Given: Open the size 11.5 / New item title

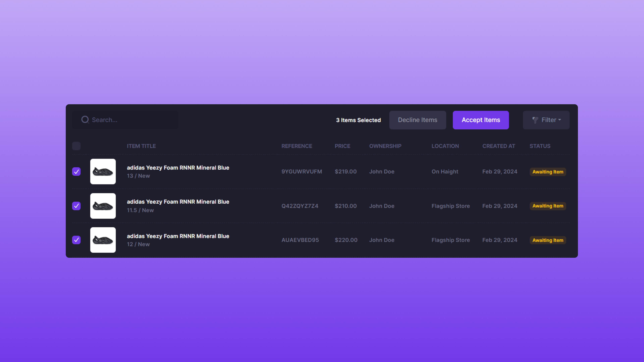Looking at the screenshot, I should (x=178, y=202).
